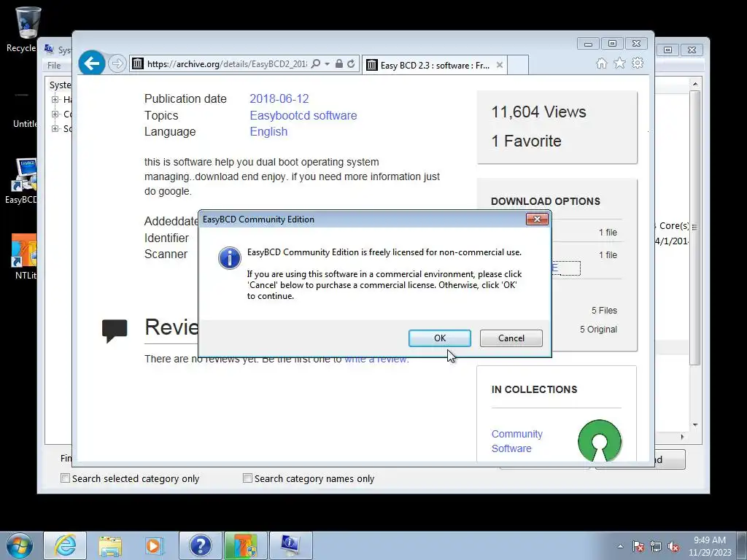The image size is (747, 560).
Task: Open the 2018-06-12 publication date link
Action: point(279,98)
